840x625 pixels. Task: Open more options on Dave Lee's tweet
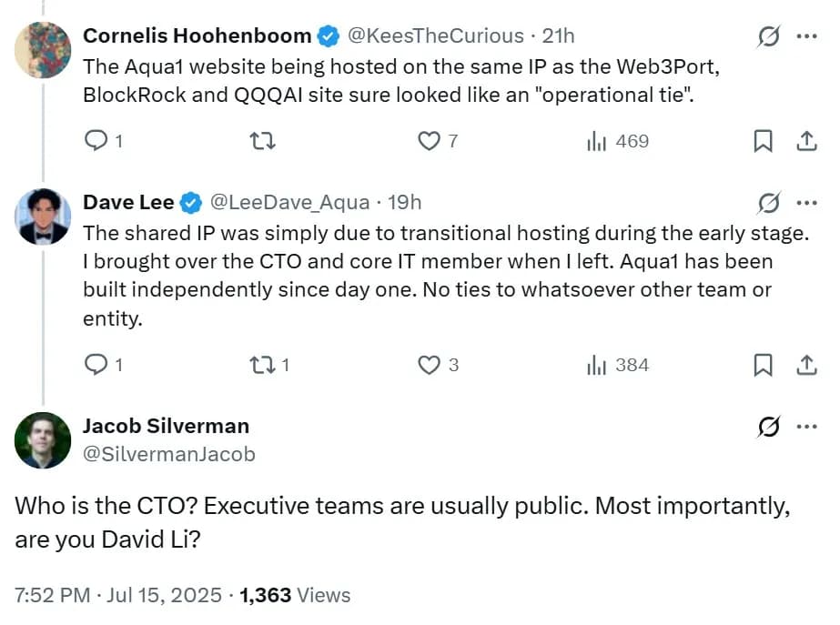pos(806,202)
